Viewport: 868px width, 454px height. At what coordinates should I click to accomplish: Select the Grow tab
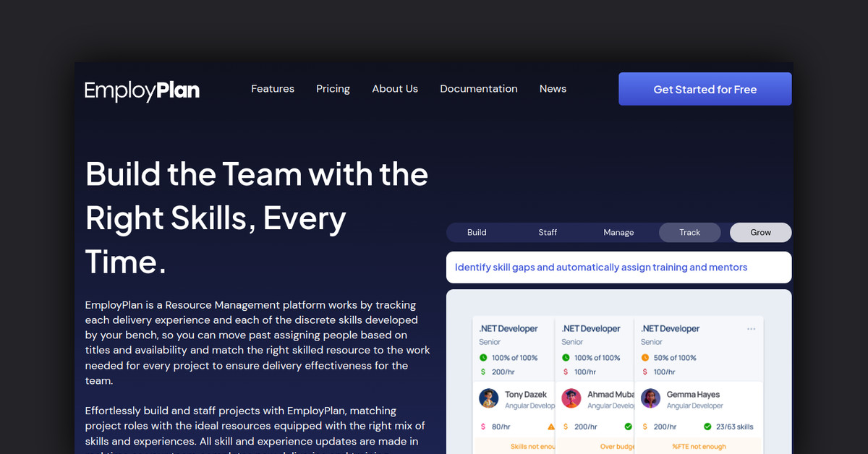[x=760, y=232]
